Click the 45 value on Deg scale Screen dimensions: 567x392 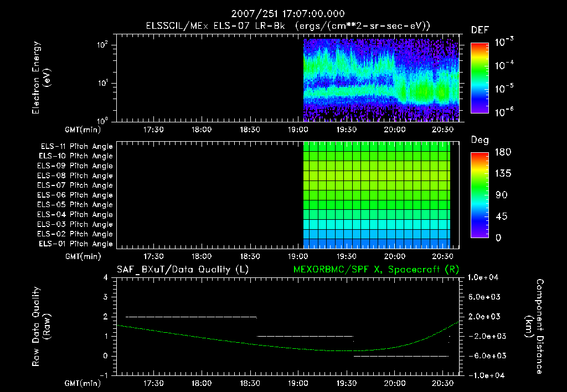[x=502, y=216]
